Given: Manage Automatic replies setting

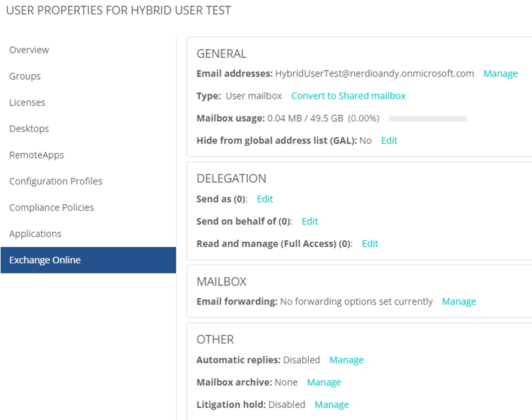Looking at the screenshot, I should [x=346, y=360].
